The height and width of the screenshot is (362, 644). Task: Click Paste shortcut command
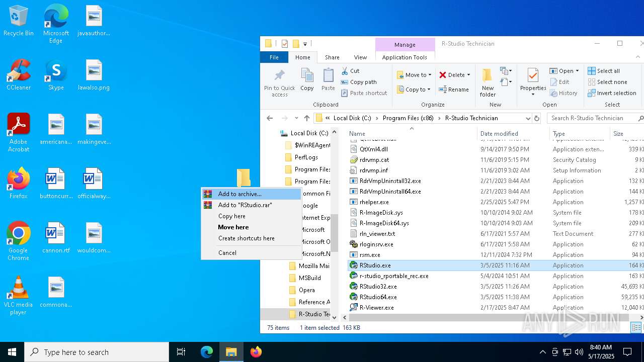[364, 93]
